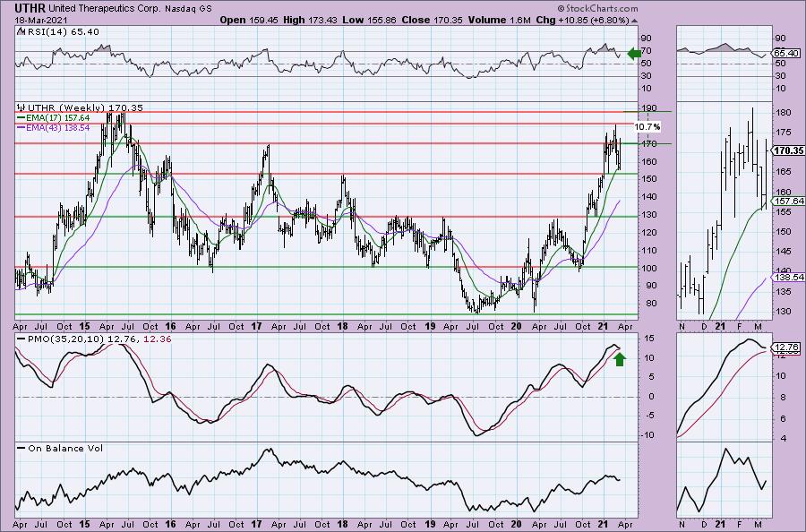Click the 12.76 PMO value tag
The height and width of the screenshot is (532, 806).
point(786,348)
